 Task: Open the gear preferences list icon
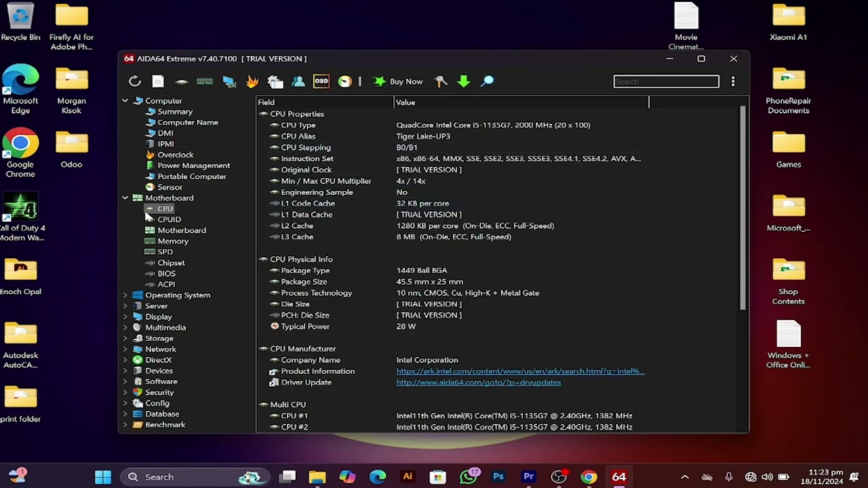pyautogui.click(x=275, y=81)
